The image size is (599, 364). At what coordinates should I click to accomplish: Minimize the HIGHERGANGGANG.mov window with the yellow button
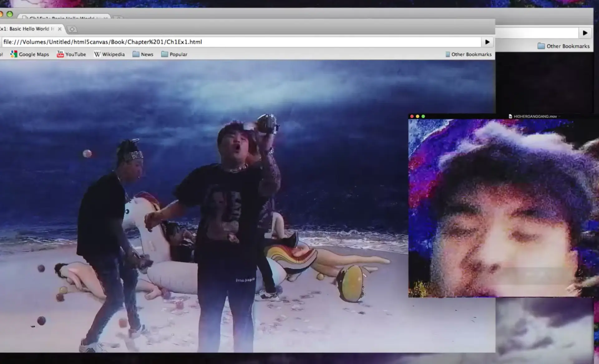[417, 116]
